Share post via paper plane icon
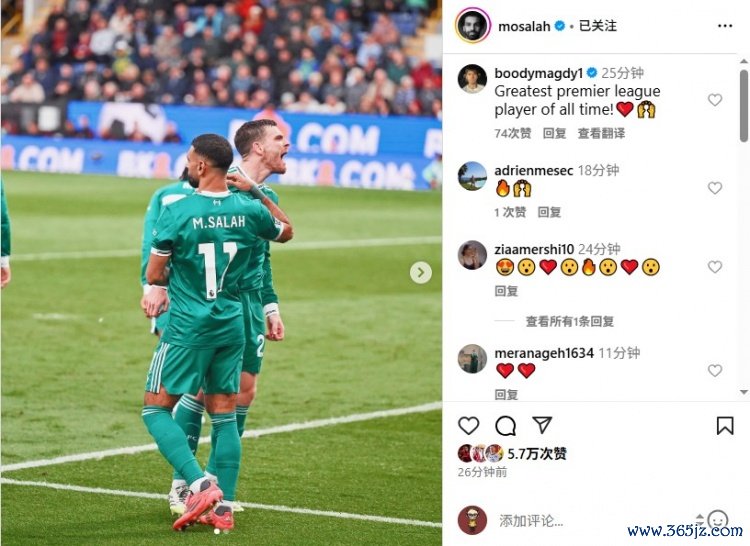The height and width of the screenshot is (546, 750). click(x=542, y=425)
